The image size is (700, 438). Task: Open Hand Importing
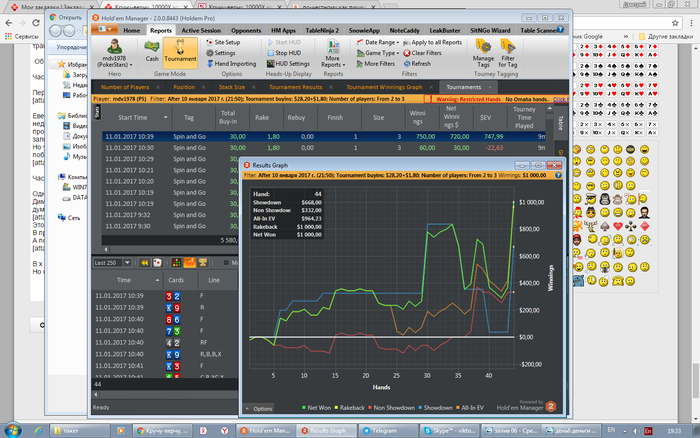pyautogui.click(x=231, y=63)
